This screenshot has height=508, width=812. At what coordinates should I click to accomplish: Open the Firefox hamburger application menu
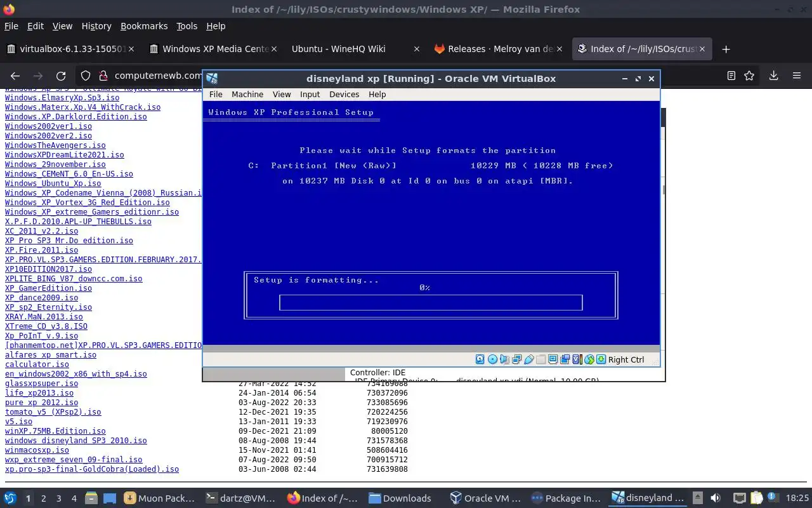797,76
